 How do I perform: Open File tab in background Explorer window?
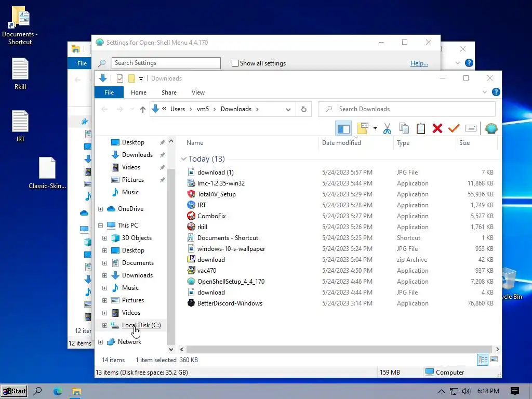(81, 63)
